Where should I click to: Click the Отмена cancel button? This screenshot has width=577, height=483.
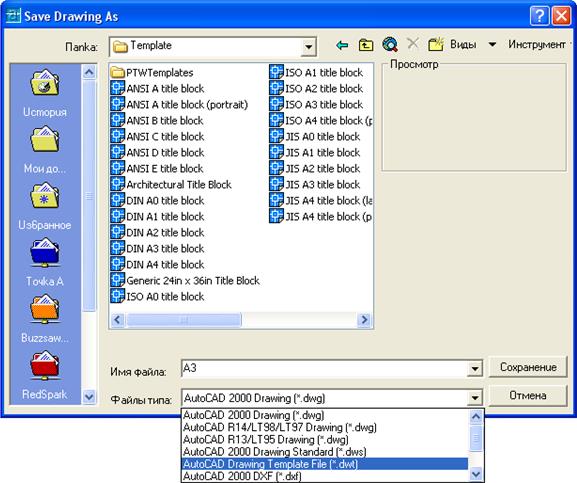coord(528,395)
